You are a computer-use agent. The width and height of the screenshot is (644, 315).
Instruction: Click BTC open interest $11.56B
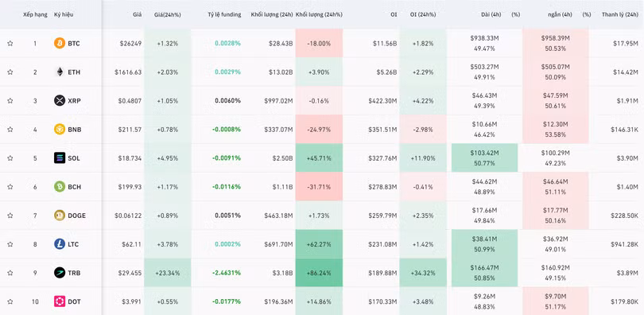(386, 43)
